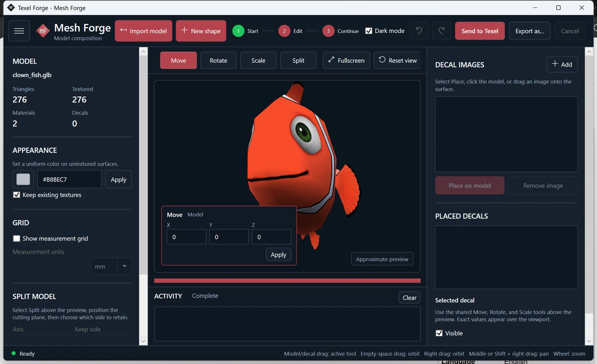The width and height of the screenshot is (597, 364).
Task: Open Export as... options
Action: 530,31
